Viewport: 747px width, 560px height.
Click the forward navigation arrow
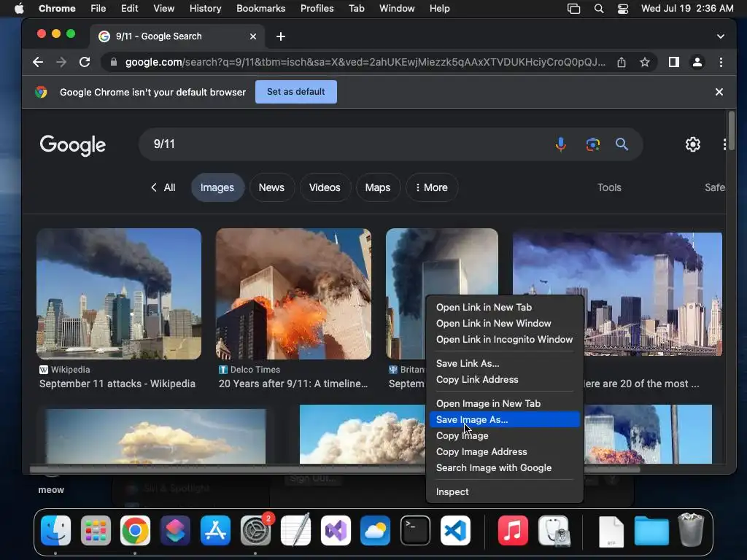[61, 62]
